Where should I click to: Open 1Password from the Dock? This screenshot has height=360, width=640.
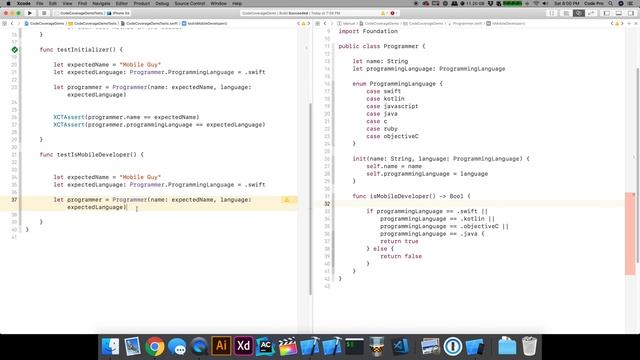pyautogui.click(x=453, y=347)
